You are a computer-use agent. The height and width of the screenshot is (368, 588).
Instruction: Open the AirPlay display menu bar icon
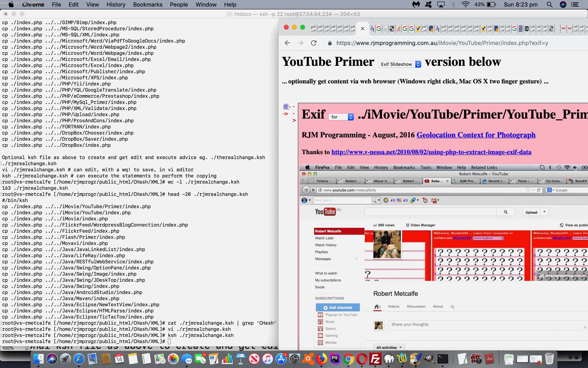click(441, 5)
